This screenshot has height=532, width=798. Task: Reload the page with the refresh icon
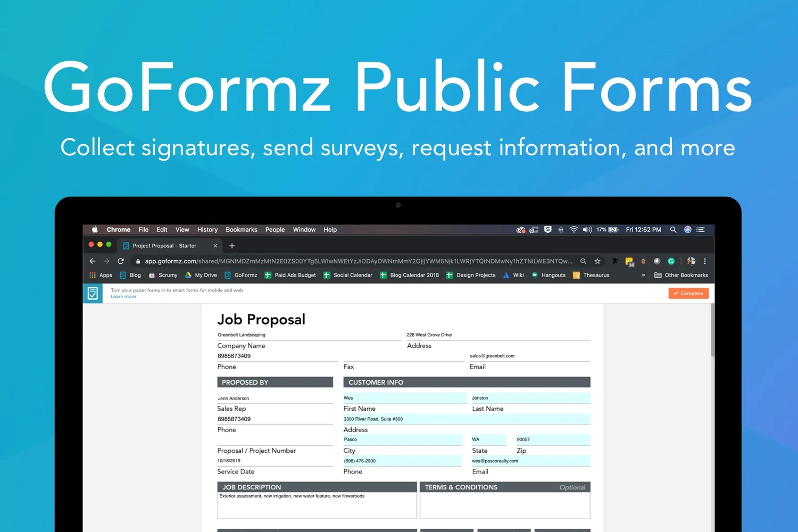tap(121, 261)
